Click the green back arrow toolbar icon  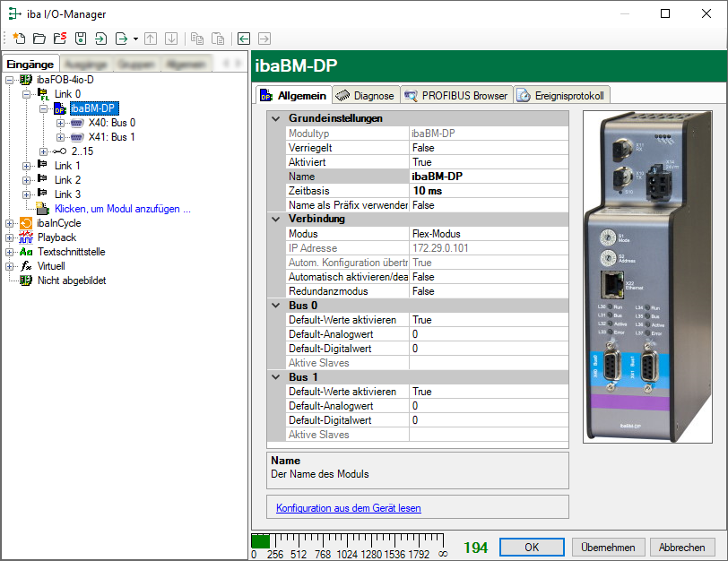click(x=244, y=39)
